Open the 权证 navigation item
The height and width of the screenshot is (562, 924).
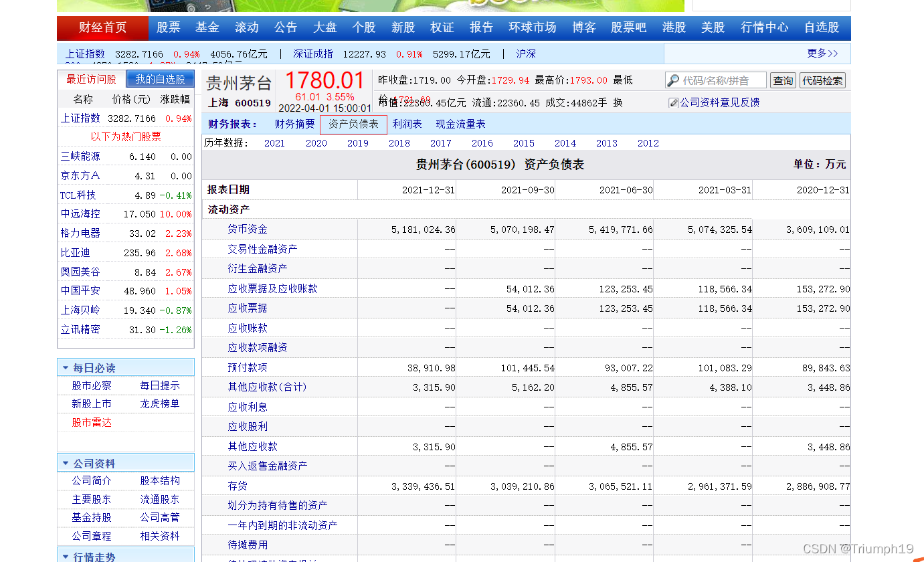pos(442,27)
